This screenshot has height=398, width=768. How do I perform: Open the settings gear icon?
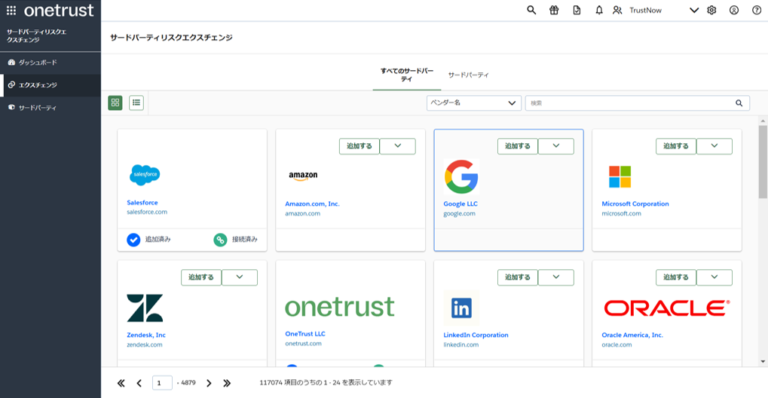pos(712,10)
